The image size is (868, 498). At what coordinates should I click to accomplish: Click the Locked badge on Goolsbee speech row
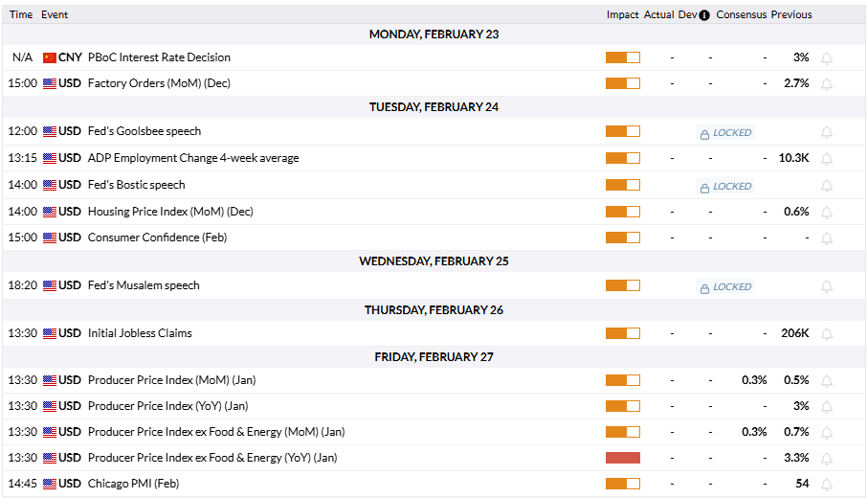pyautogui.click(x=725, y=133)
